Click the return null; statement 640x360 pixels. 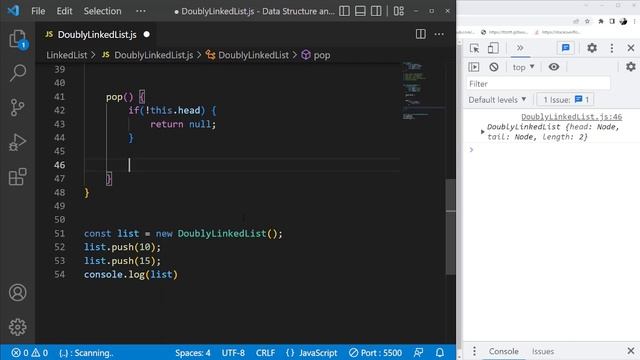pos(183,124)
